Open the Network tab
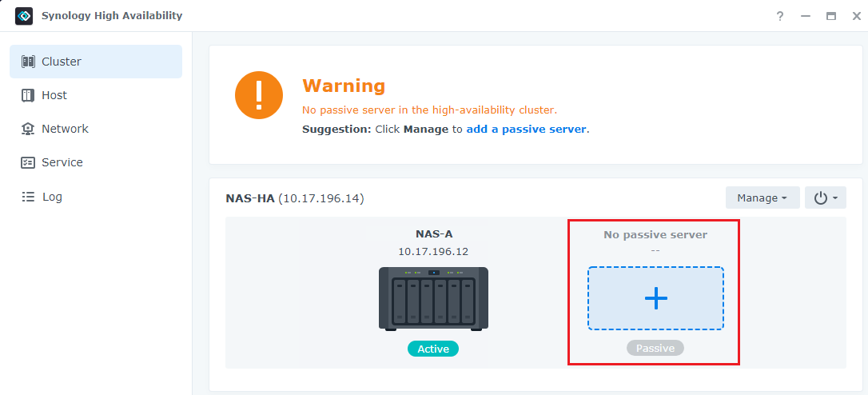The image size is (868, 395). point(65,129)
